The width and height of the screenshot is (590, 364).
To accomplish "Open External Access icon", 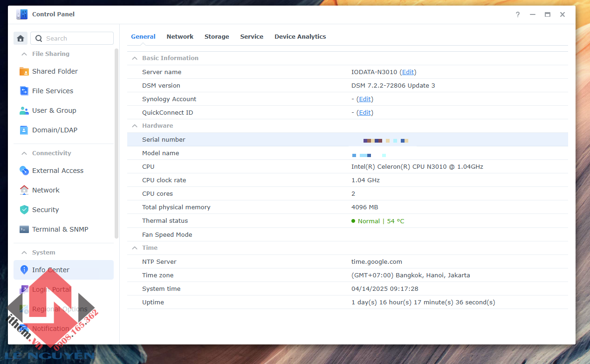I will (24, 171).
